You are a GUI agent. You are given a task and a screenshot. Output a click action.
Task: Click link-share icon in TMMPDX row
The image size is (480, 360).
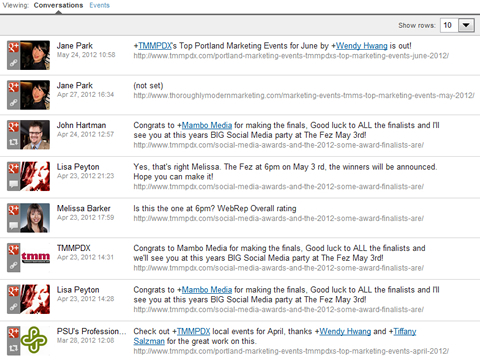(x=13, y=265)
